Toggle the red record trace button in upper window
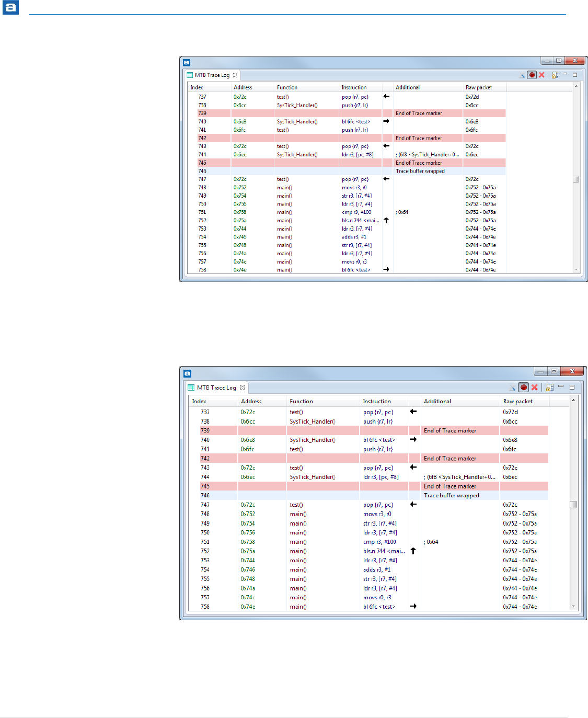The width and height of the screenshot is (588, 718). click(x=532, y=75)
